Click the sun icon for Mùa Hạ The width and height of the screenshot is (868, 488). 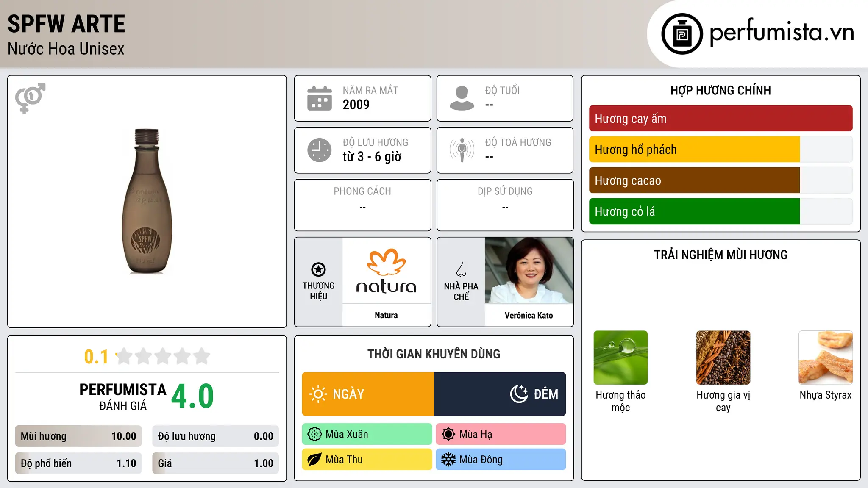coord(448,434)
